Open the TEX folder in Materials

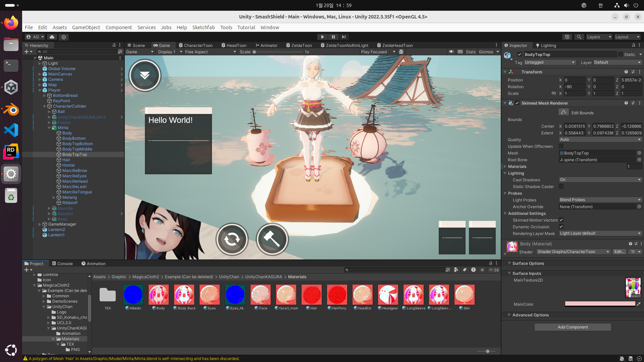pos(108,295)
